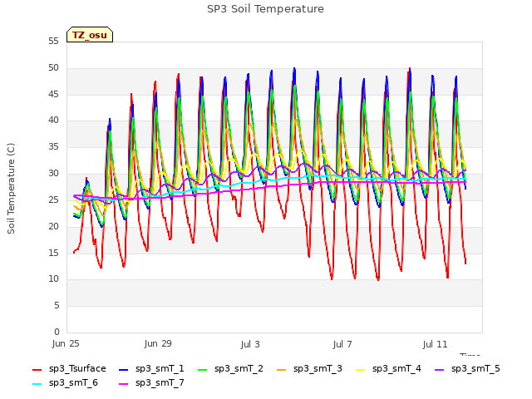Screen dimensions: 532x399
Task: Click the 55 y-axis tick label
Action: (53, 41)
